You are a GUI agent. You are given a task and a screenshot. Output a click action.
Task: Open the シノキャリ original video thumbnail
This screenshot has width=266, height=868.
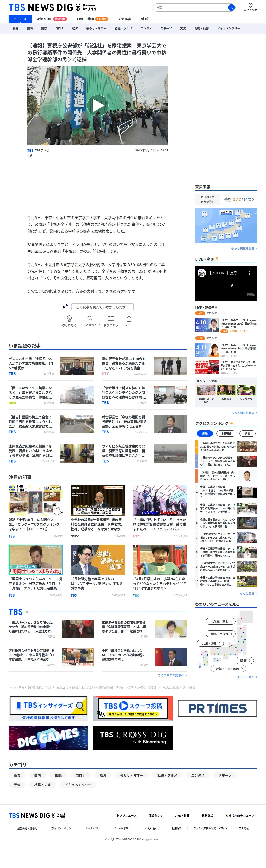click(246, 390)
